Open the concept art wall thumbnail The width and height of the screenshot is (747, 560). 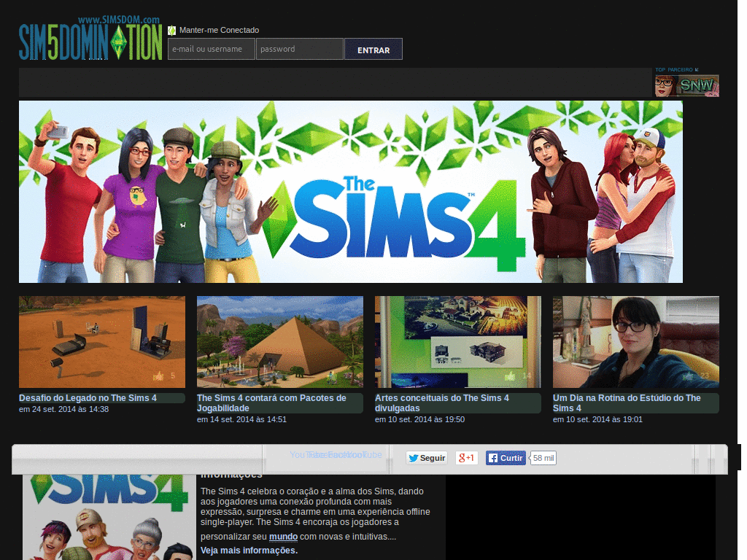[458, 342]
